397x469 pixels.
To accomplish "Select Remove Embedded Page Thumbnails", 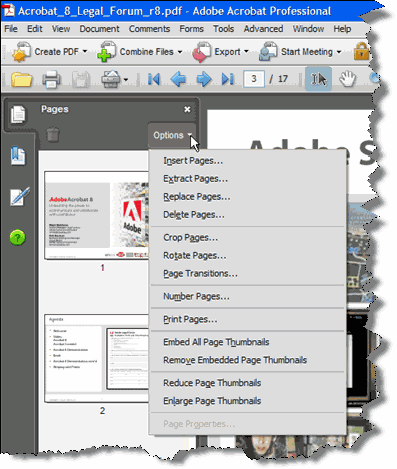I will point(247,360).
